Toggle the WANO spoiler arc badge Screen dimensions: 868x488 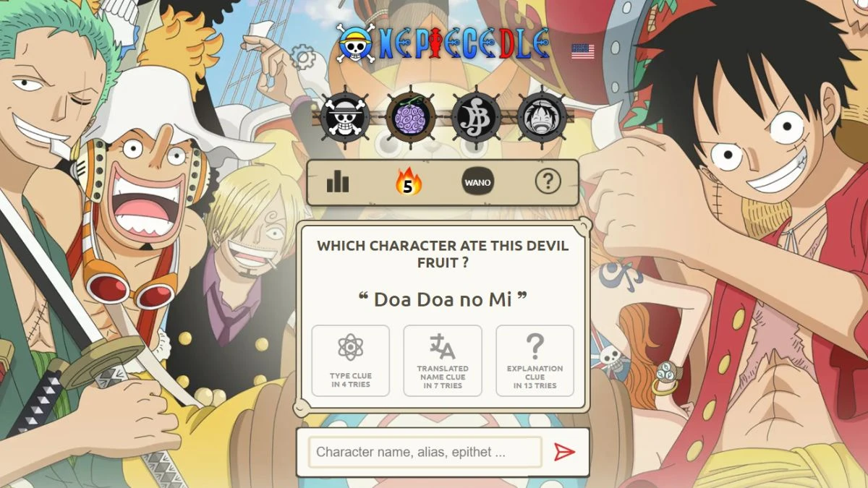click(x=478, y=182)
